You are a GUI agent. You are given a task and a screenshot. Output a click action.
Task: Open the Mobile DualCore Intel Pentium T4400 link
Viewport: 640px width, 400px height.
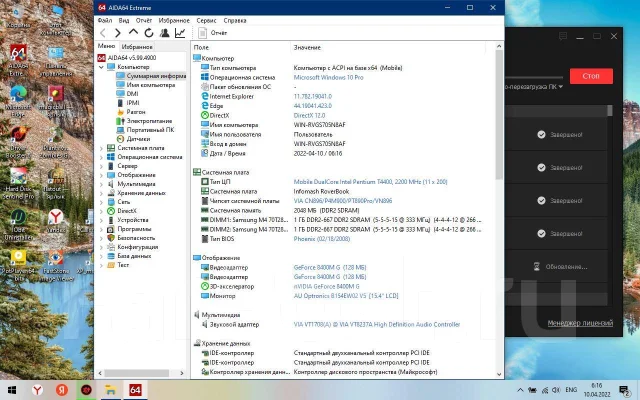pyautogui.click(x=370, y=182)
